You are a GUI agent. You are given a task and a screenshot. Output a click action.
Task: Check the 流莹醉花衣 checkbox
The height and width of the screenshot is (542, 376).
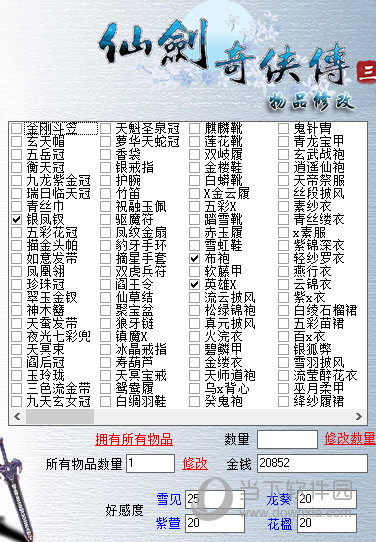tap(283, 375)
